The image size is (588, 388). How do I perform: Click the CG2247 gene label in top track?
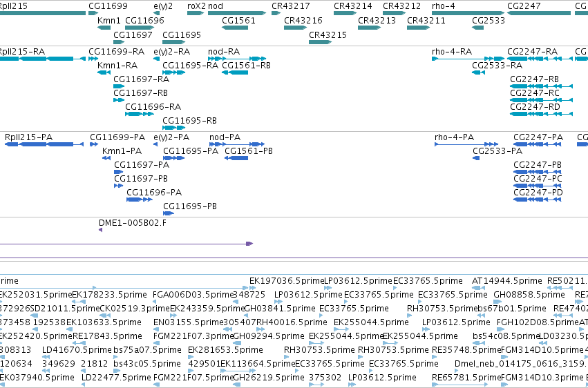click(524, 6)
